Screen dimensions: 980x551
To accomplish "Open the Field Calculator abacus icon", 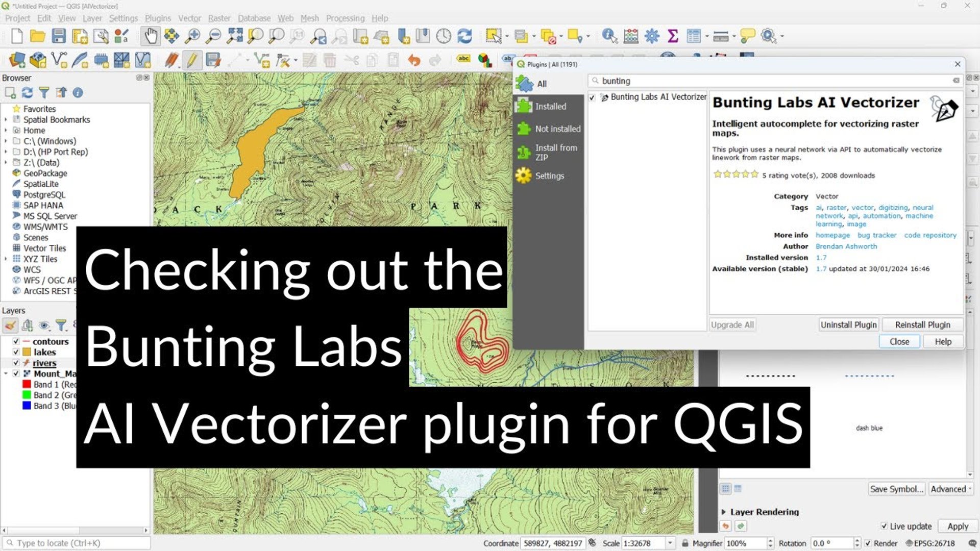I will click(631, 36).
